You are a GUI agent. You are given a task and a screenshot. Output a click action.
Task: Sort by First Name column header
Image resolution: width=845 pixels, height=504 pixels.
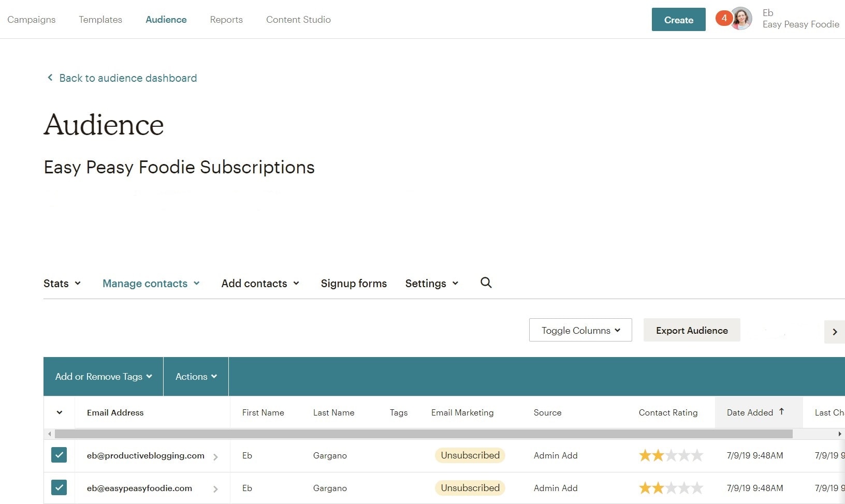263,412
